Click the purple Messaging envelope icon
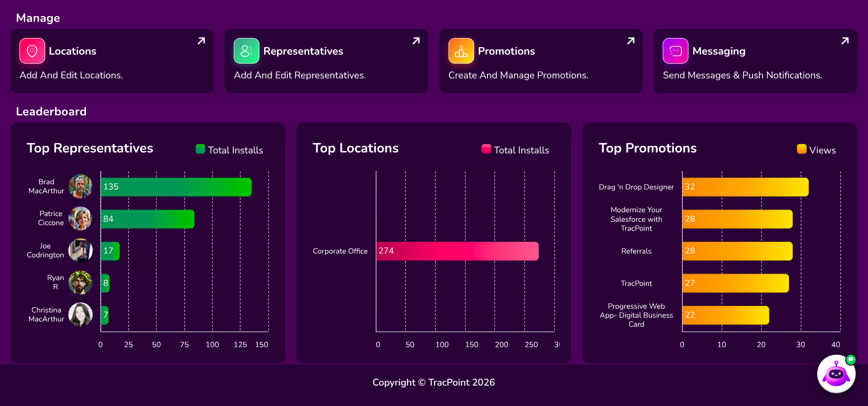The image size is (868, 406). [x=676, y=51]
